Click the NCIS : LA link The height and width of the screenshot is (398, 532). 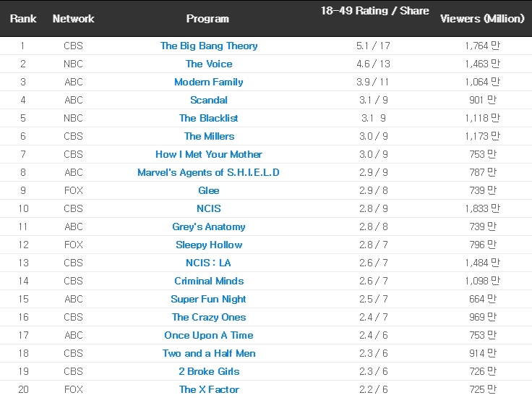coord(209,263)
